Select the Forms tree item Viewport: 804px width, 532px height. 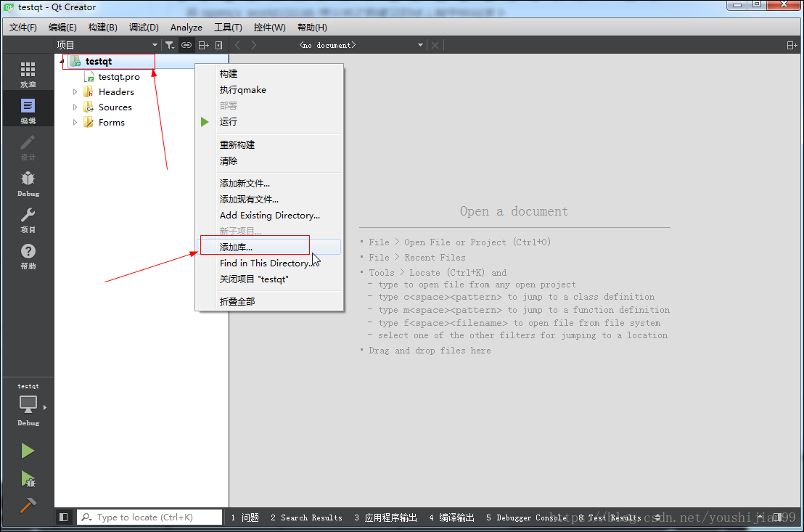click(x=111, y=122)
